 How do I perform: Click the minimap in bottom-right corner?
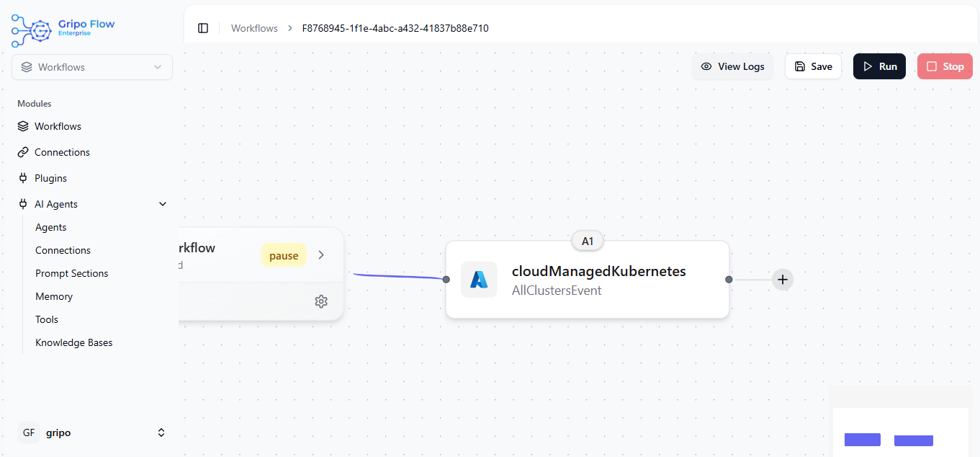point(900,429)
